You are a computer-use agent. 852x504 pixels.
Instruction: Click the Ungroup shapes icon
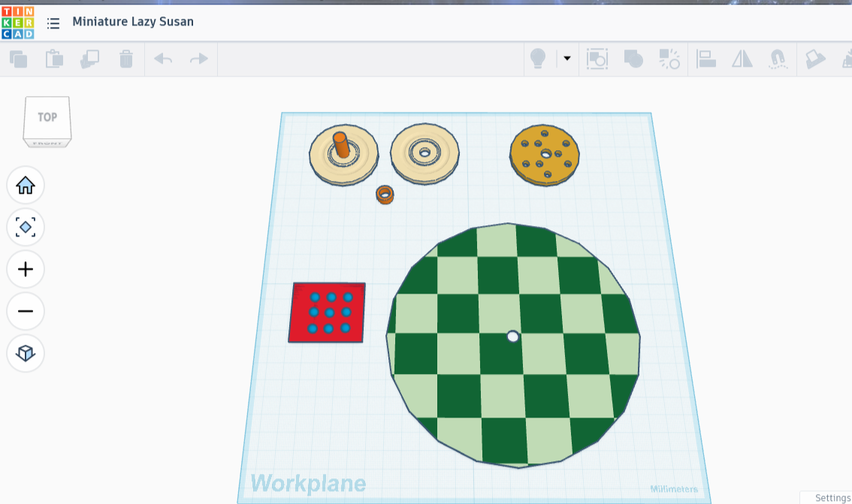coord(669,59)
